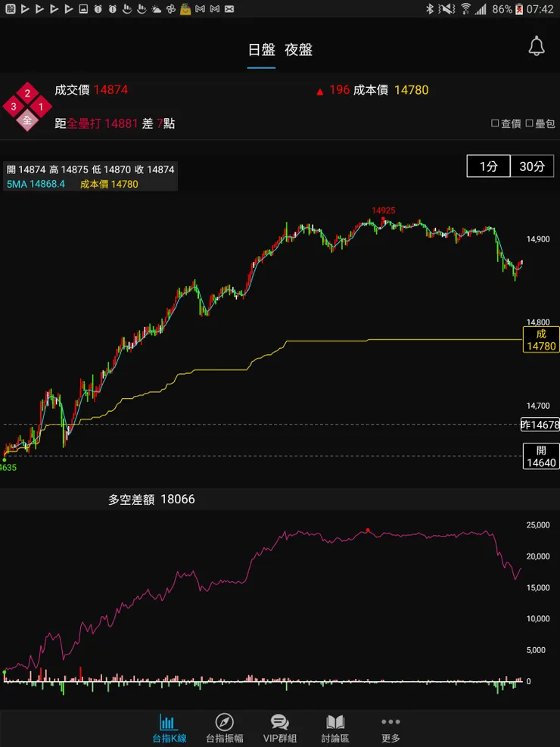
Task: Open 討論區 open-book icon
Action: [335, 729]
